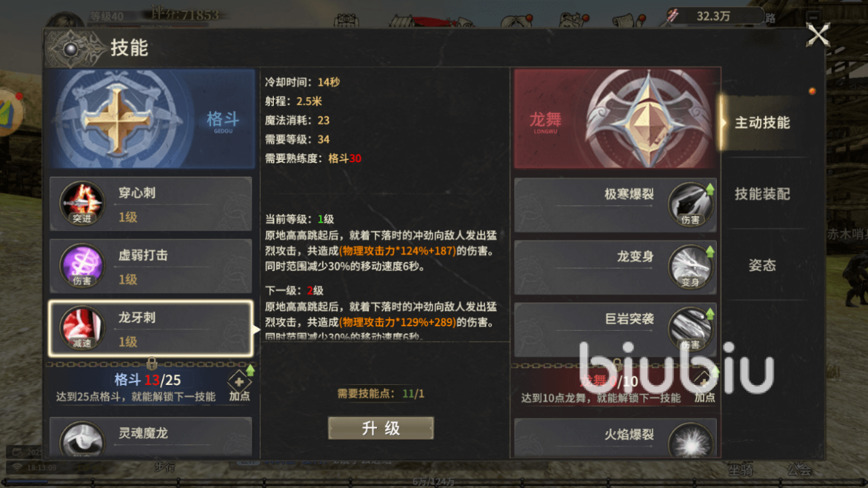Viewport: 868px width, 488px height.
Task: Click the 格斗 13/25 progress indicator
Action: (x=148, y=380)
